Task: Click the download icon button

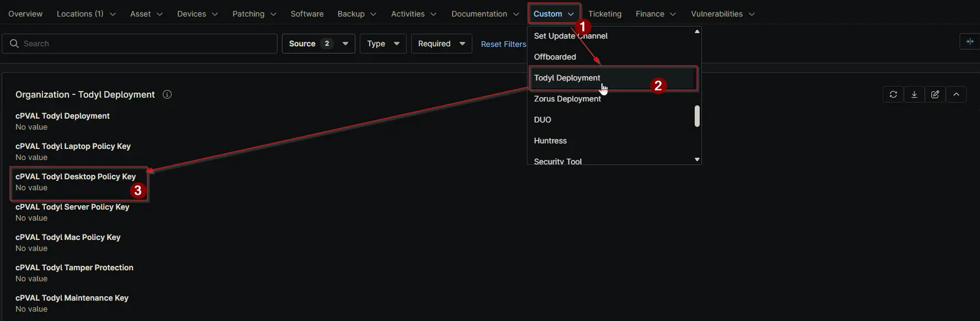Action: [x=914, y=94]
